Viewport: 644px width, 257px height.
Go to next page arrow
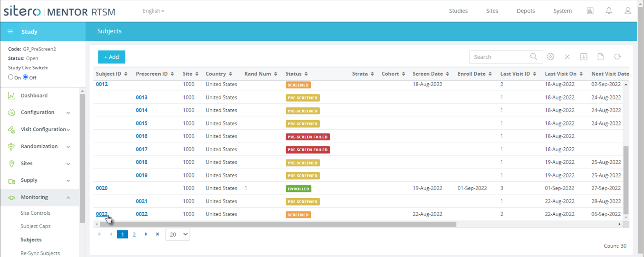(146, 234)
